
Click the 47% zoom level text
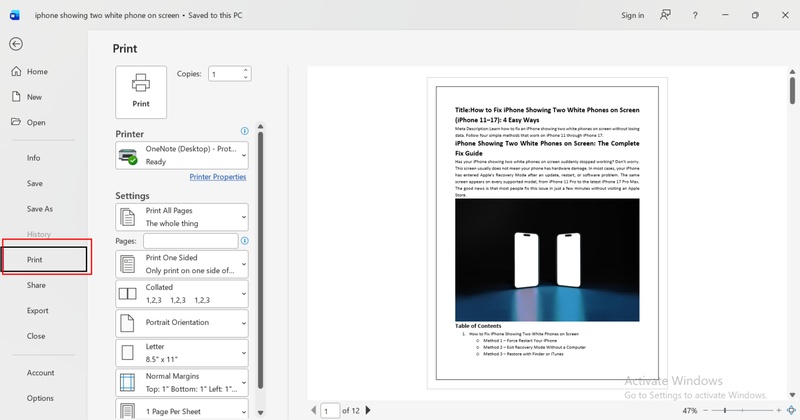(x=690, y=410)
